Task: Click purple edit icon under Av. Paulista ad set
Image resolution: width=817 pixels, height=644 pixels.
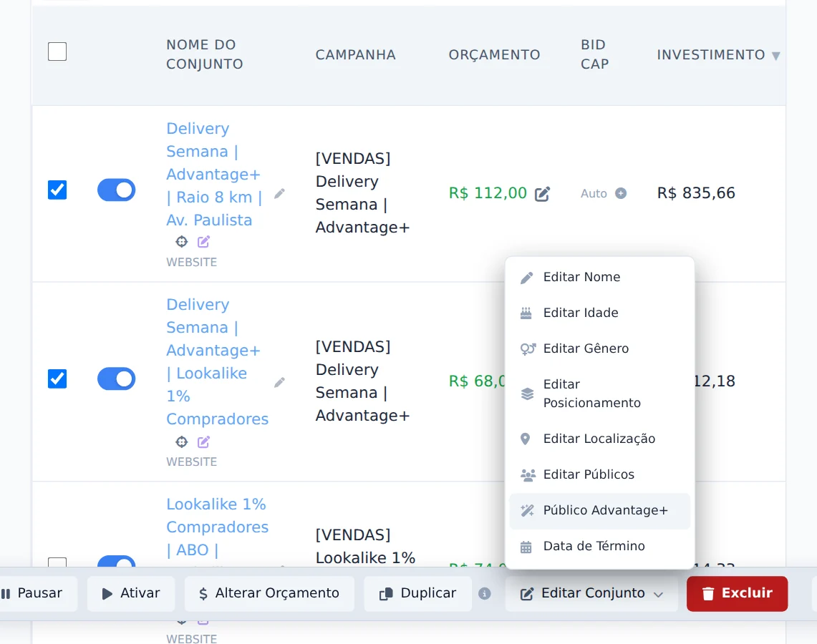Action: [x=204, y=242]
